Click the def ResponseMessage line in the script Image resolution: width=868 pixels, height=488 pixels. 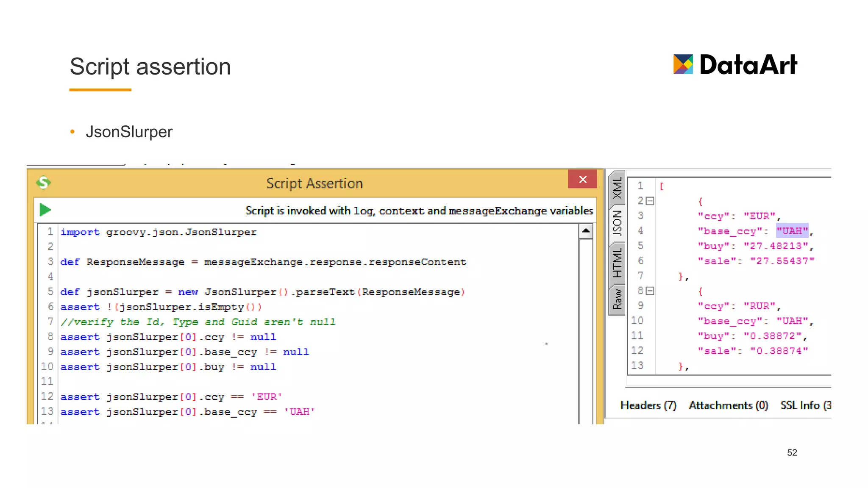(x=263, y=262)
